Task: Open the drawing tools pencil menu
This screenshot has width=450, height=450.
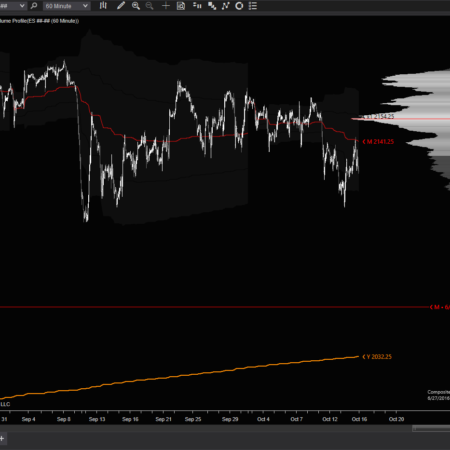Action: point(121,6)
